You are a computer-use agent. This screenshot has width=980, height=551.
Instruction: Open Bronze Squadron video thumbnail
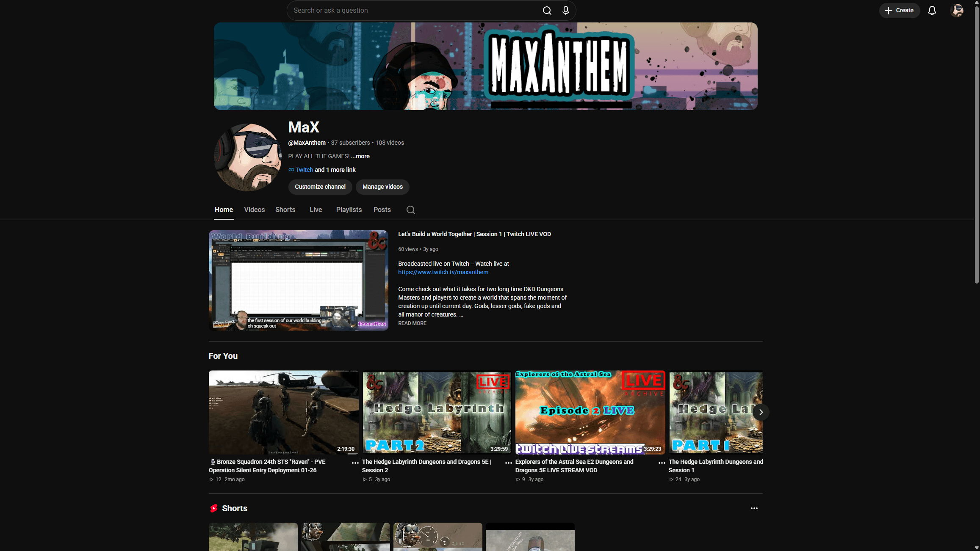[283, 413]
